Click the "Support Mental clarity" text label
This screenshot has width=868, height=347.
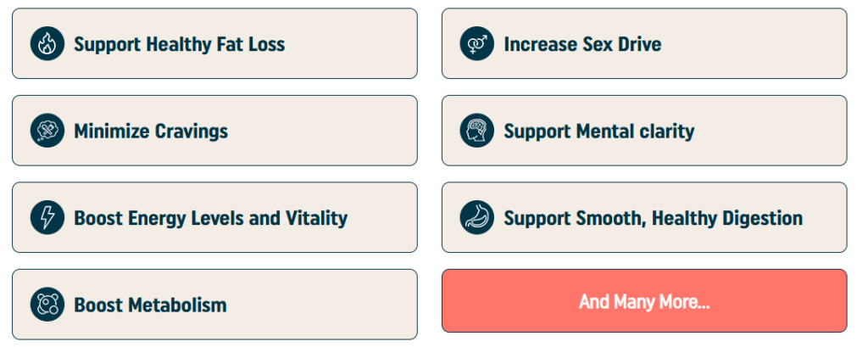[x=599, y=132]
